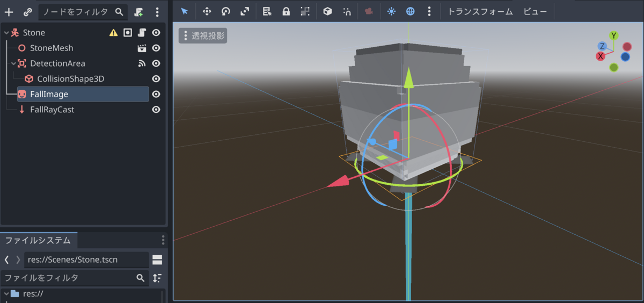Select the StoneMesh node in the tree
The image size is (644, 303).
(52, 48)
